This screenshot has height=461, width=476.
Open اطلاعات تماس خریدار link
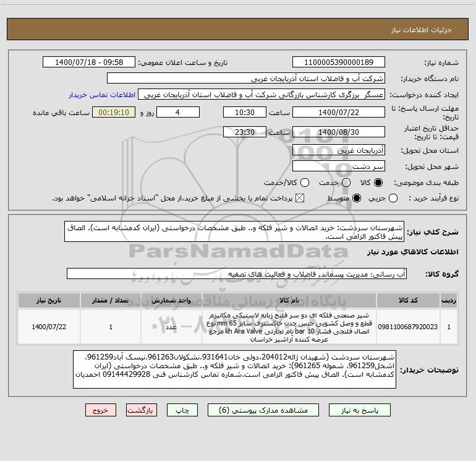(x=102, y=95)
